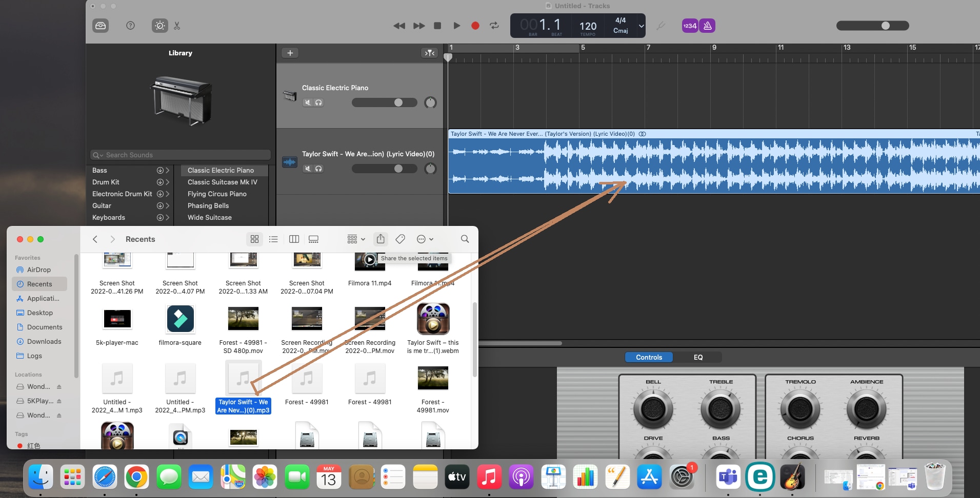
Task: Toggle the Smart Controls dial button
Action: (x=159, y=26)
